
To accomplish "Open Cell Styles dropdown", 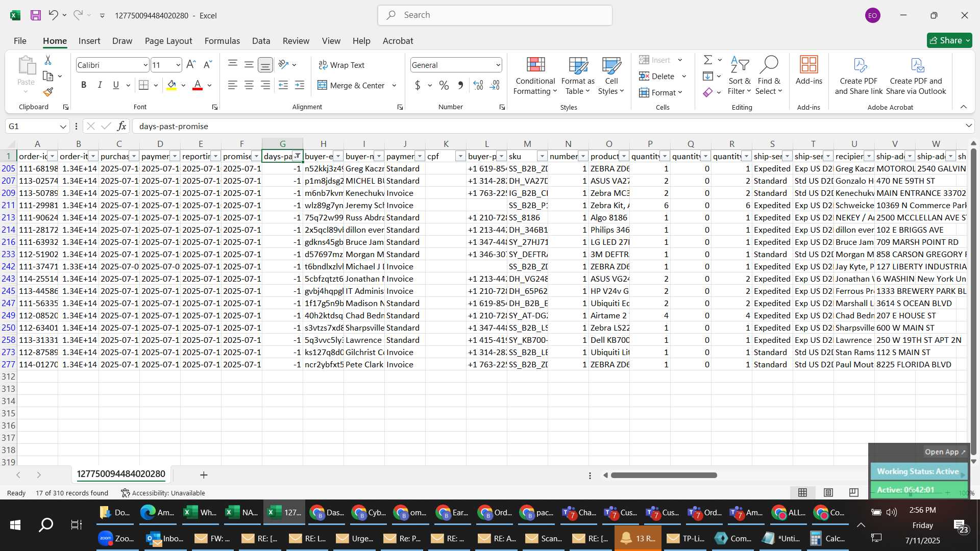I will 611,76.
